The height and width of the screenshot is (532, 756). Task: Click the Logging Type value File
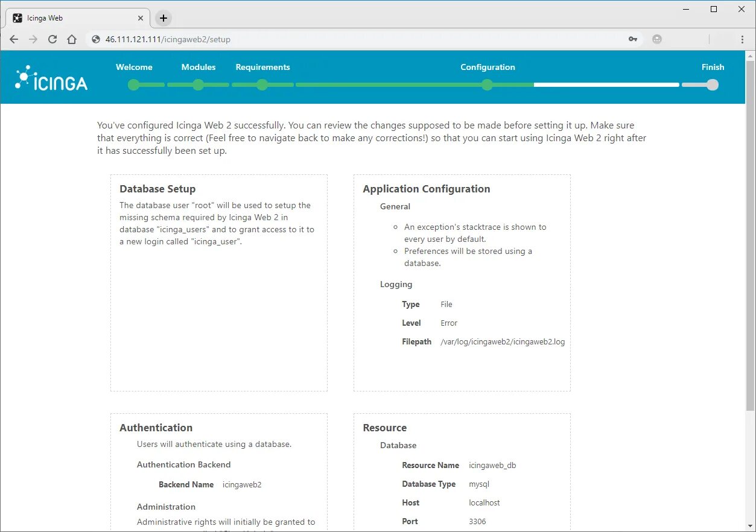click(x=446, y=304)
